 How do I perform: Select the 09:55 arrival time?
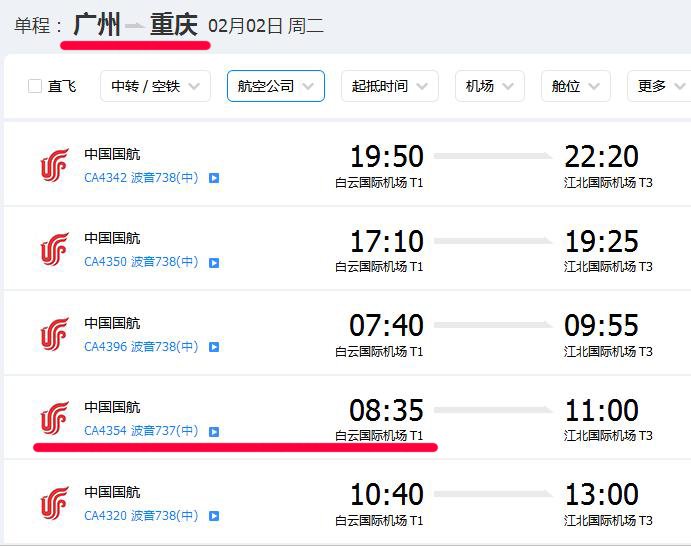(x=602, y=325)
